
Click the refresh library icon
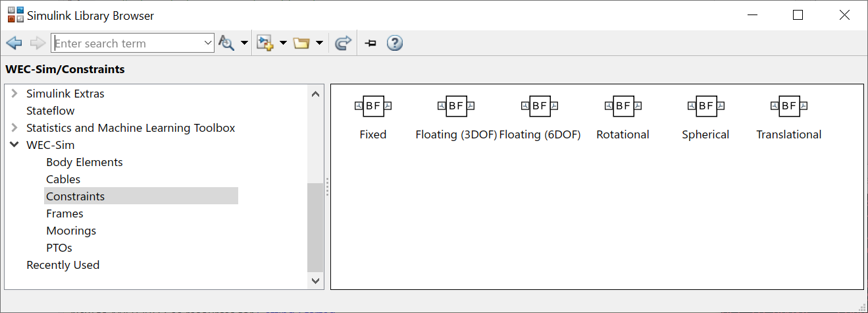[343, 43]
